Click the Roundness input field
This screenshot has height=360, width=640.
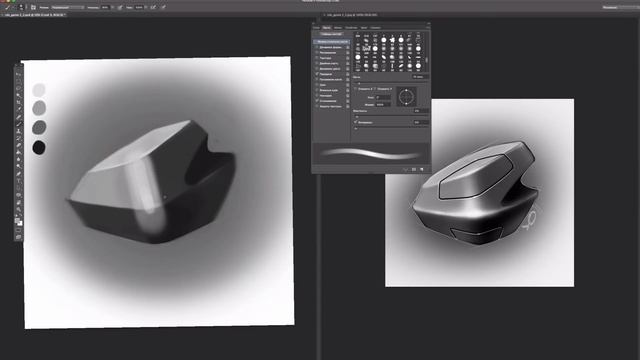383,105
